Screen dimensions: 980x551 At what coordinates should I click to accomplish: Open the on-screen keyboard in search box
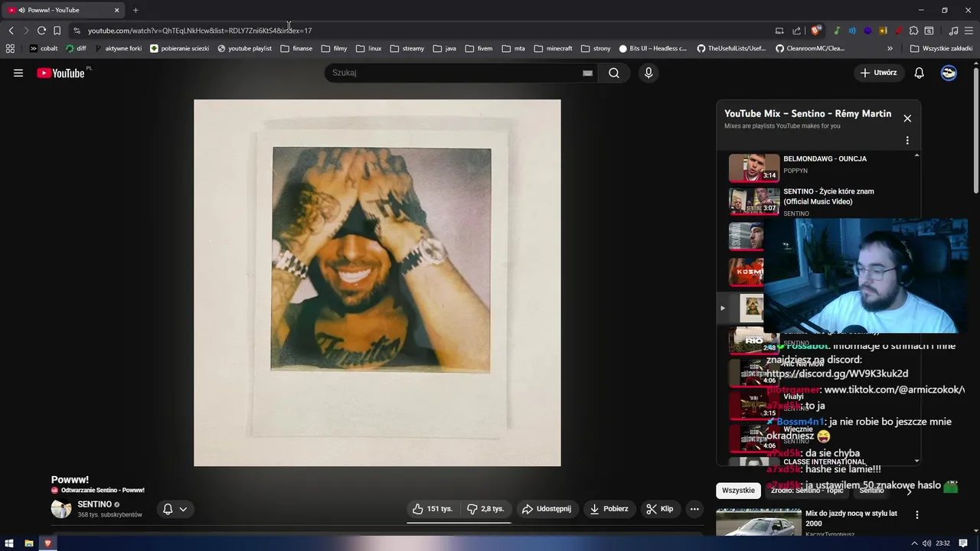pos(587,73)
